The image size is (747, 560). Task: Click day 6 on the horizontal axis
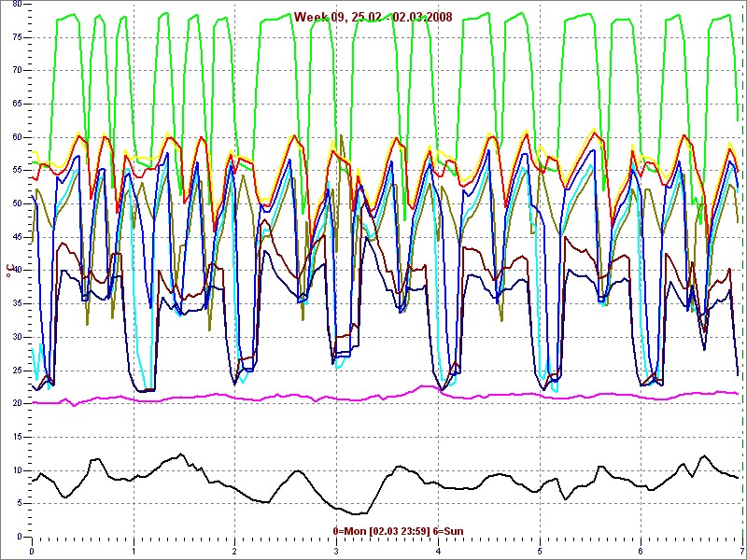[x=641, y=552]
